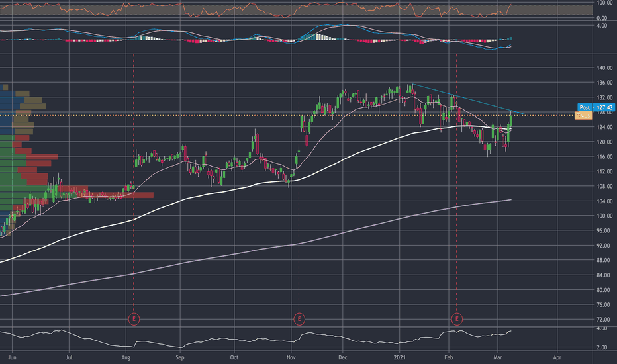Click the Aug label on time axis
Viewport: 617px width, 364px height.
(126, 357)
